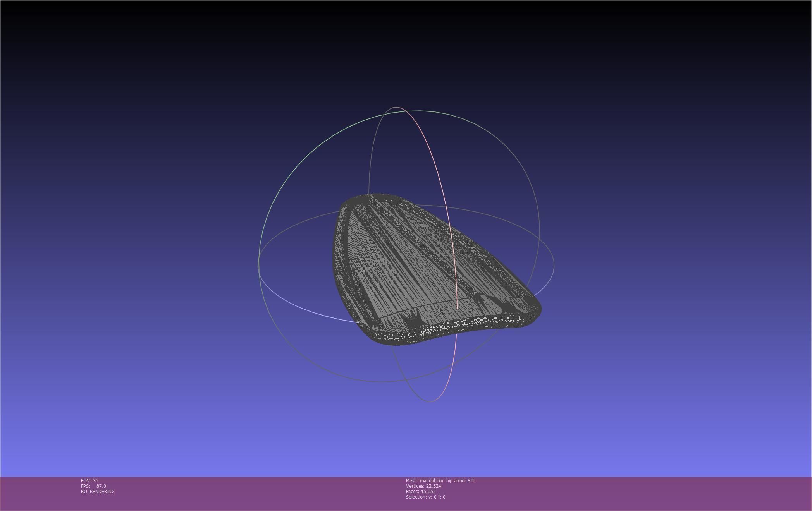
Task: Click the 'FPS: 87.0' readout
Action: [93, 486]
